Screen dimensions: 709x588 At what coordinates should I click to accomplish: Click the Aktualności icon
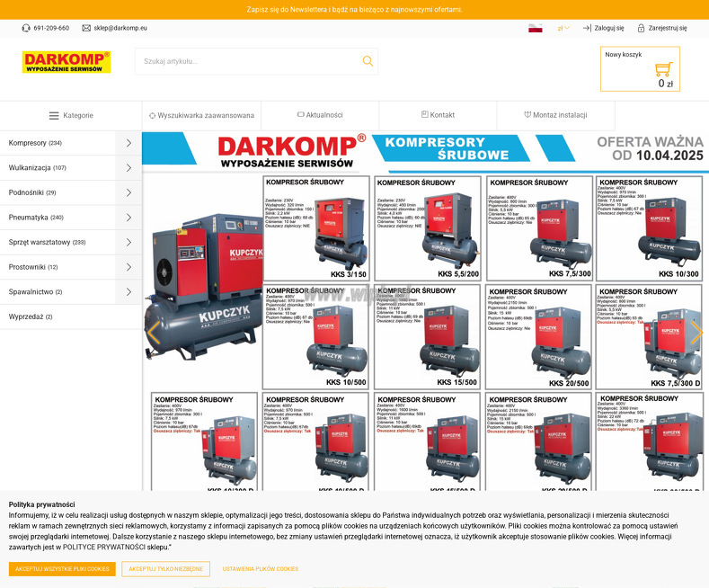pyautogui.click(x=301, y=114)
